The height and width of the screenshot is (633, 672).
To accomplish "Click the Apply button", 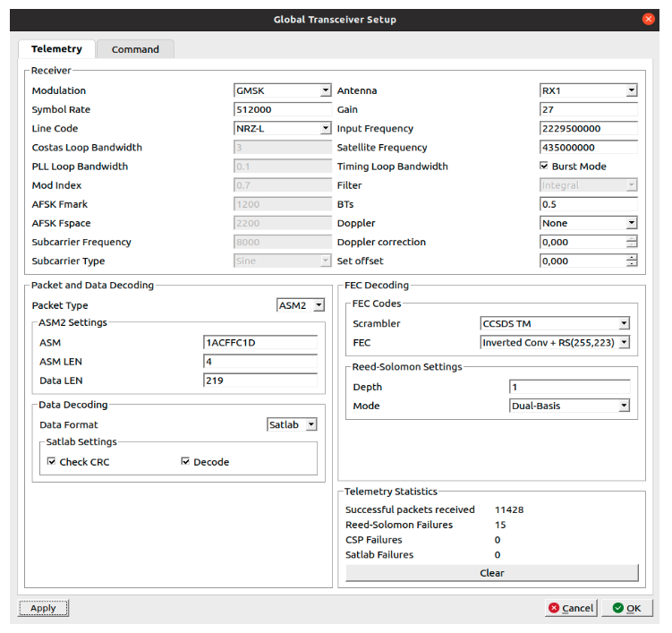I will click(x=43, y=608).
